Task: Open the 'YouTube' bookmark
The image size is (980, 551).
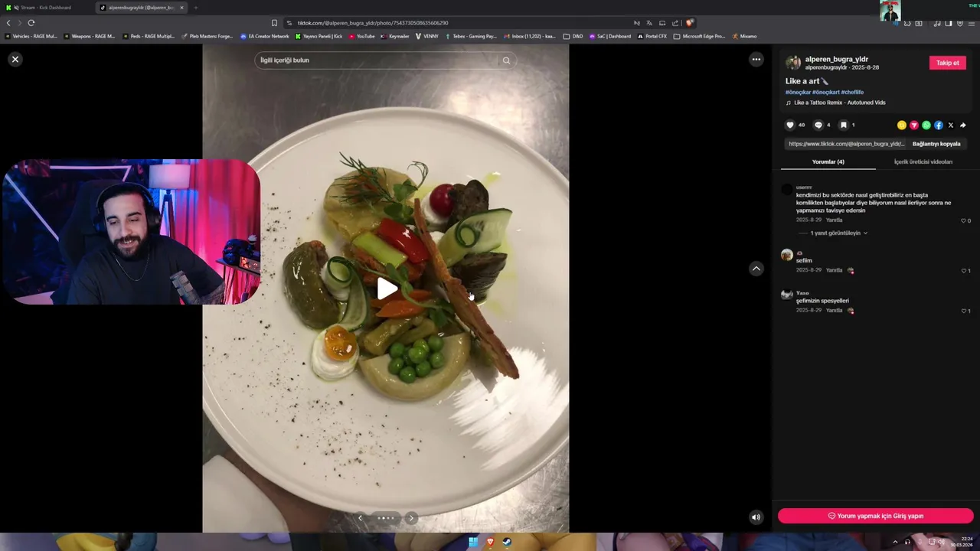Action: click(x=361, y=36)
